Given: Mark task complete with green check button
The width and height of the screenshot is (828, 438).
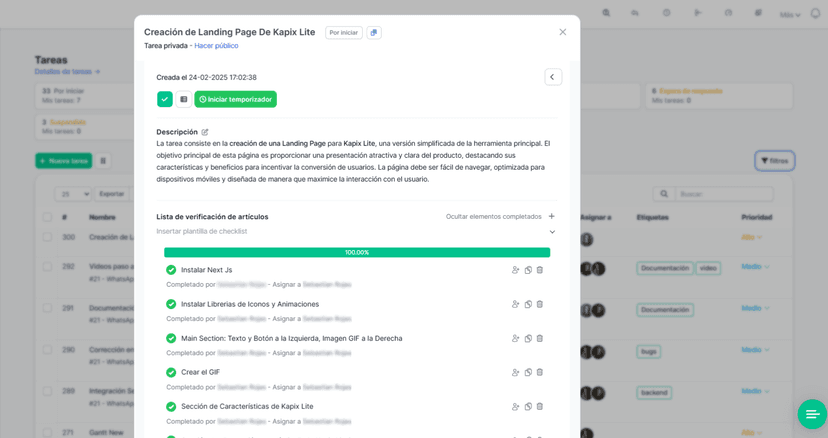Looking at the screenshot, I should 165,99.
